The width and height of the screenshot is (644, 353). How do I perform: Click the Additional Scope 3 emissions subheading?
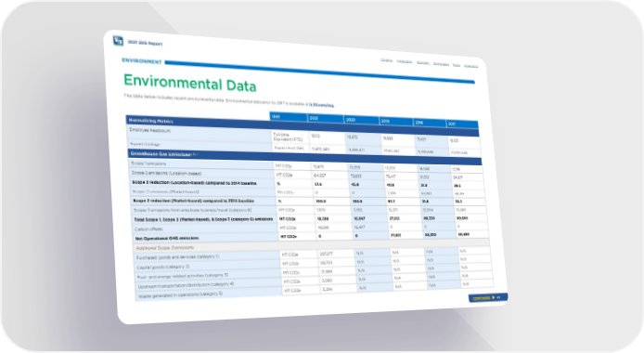click(164, 248)
